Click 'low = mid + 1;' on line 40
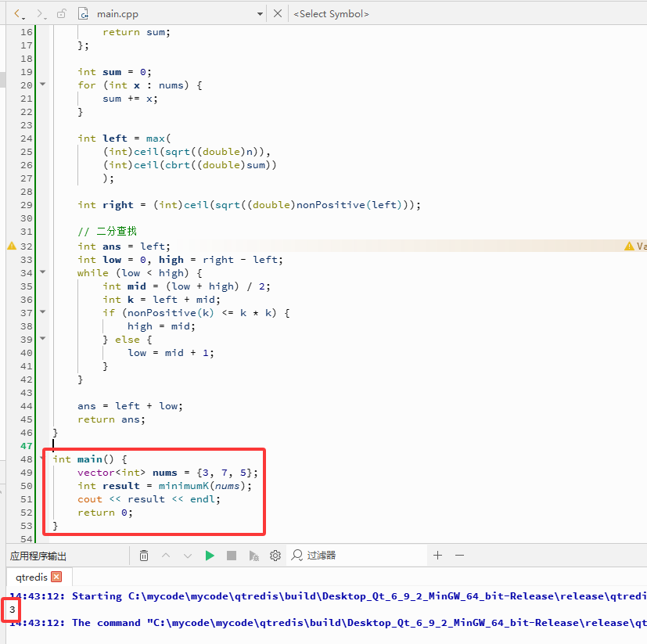The image size is (647, 644). click(x=171, y=353)
